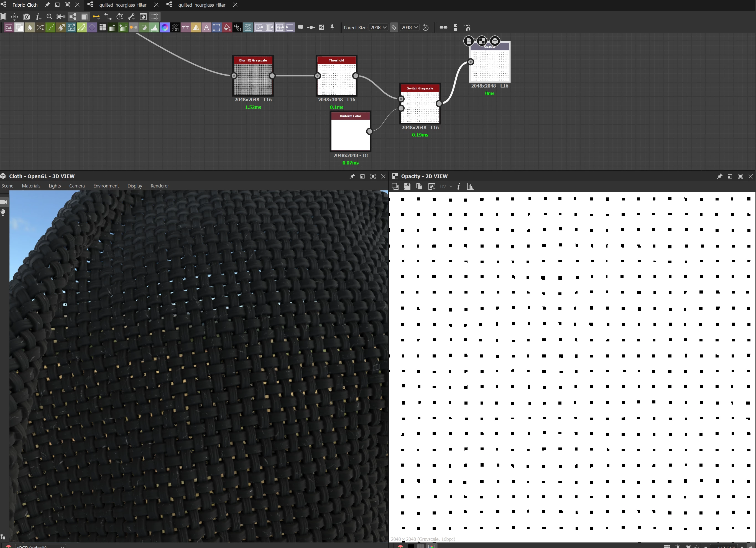Switch to first quilted_hourglass_filter tab
Image resolution: width=756 pixels, height=548 pixels.
click(x=123, y=5)
